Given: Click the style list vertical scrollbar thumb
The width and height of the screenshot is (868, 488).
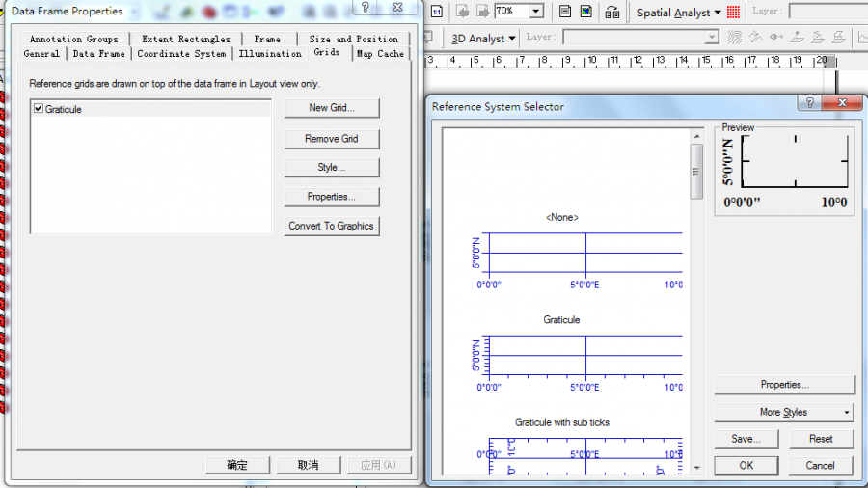Looking at the screenshot, I should point(696,172).
